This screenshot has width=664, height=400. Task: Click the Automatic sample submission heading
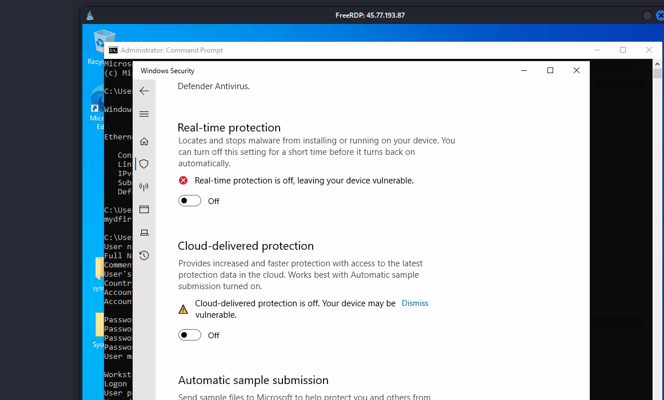coord(253,380)
